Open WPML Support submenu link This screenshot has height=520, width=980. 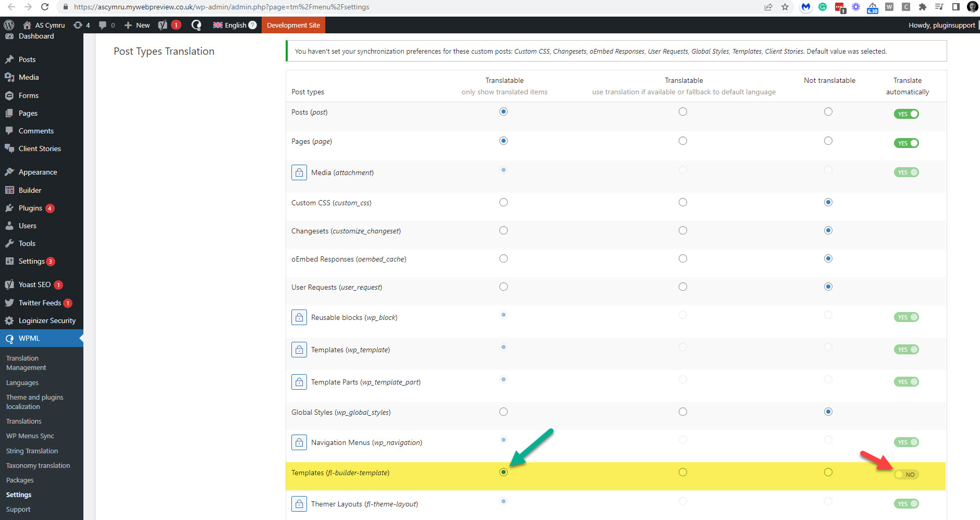18,509
